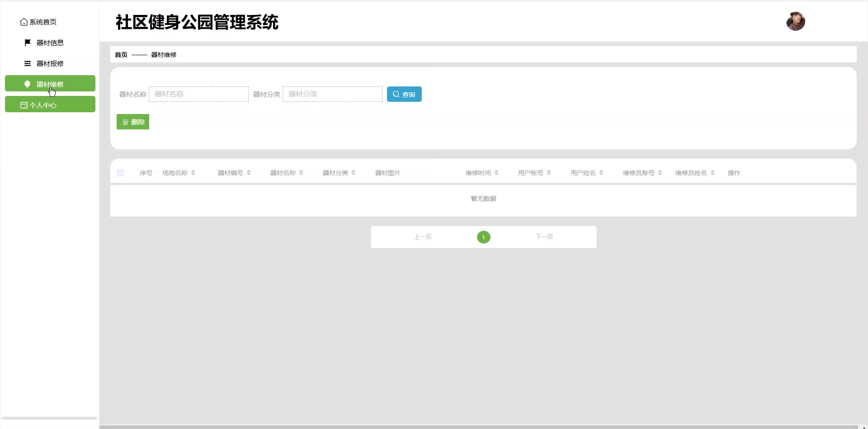Run the 查询 search button
Screen dimensions: 868x429
click(x=404, y=94)
